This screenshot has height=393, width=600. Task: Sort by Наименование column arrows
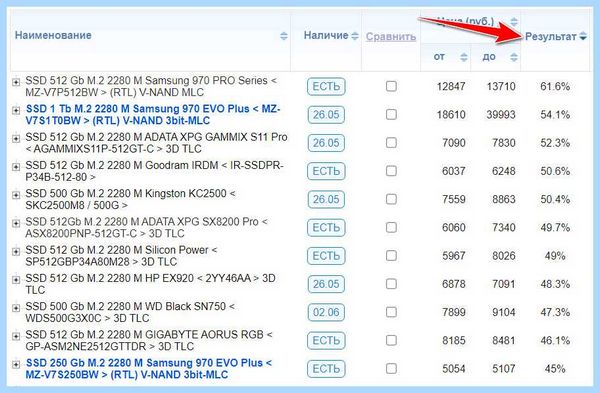[x=284, y=36]
